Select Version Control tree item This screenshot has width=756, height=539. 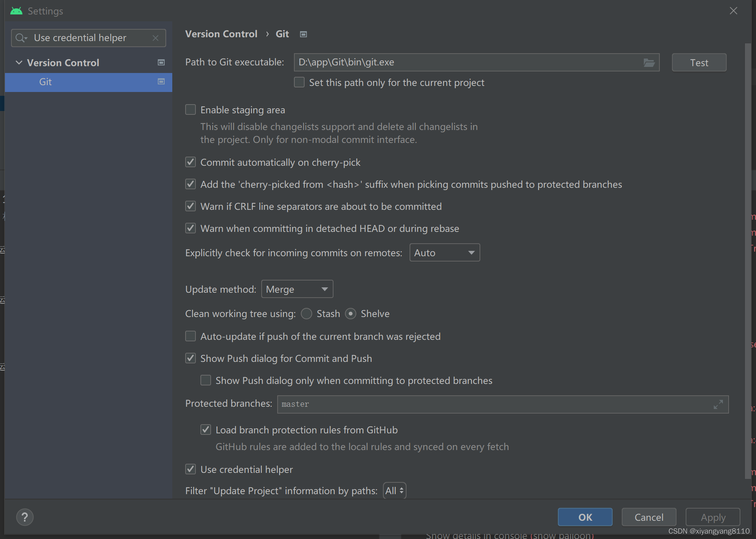point(62,62)
